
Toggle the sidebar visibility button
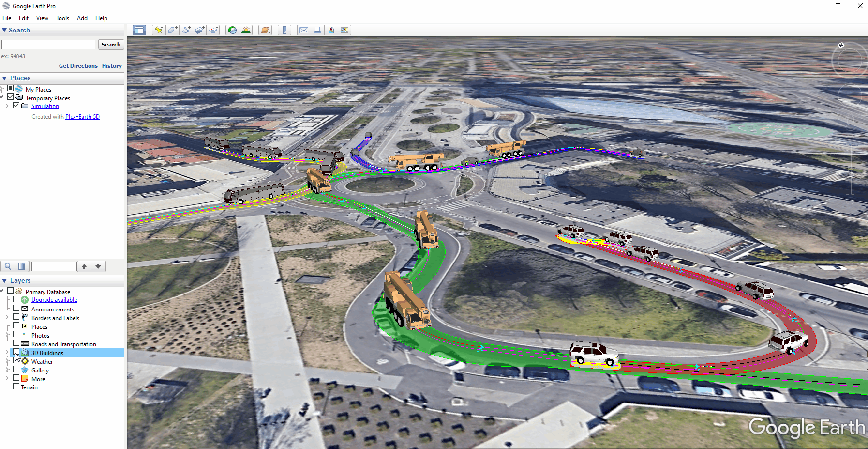139,30
